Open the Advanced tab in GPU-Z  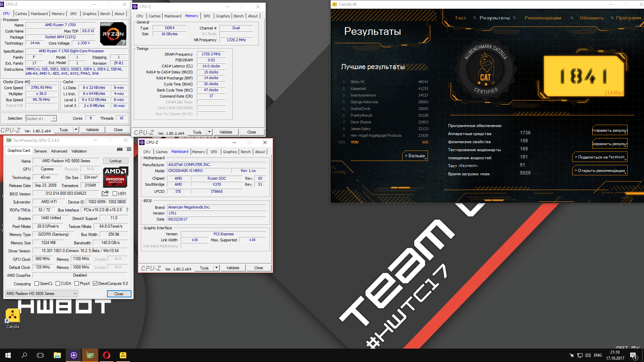coord(59,151)
